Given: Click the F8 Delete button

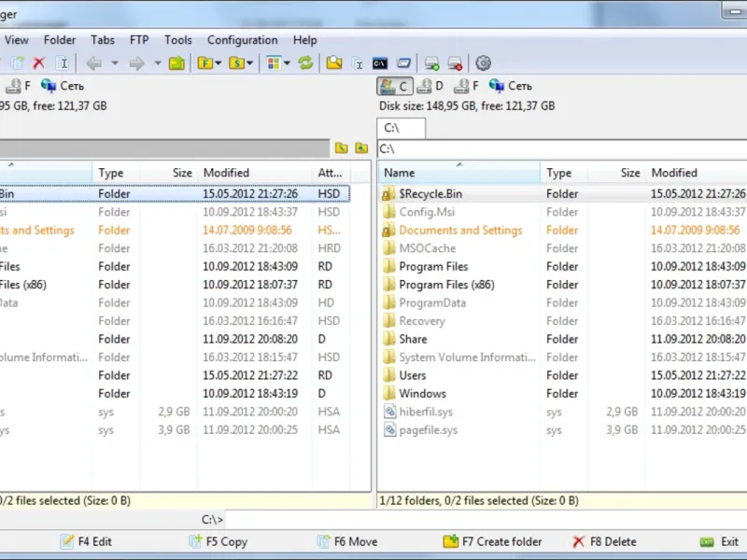Looking at the screenshot, I should pos(604,541).
